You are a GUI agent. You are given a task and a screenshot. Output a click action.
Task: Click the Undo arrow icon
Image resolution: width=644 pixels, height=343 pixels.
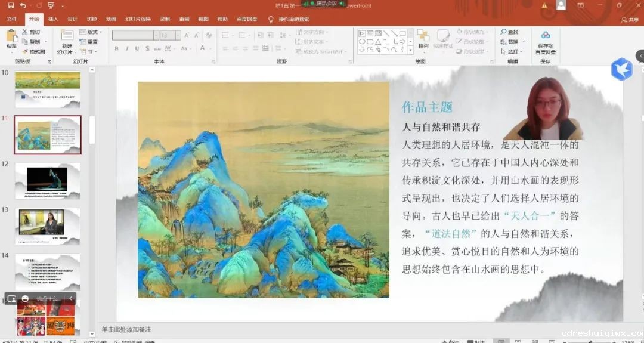(23, 5)
